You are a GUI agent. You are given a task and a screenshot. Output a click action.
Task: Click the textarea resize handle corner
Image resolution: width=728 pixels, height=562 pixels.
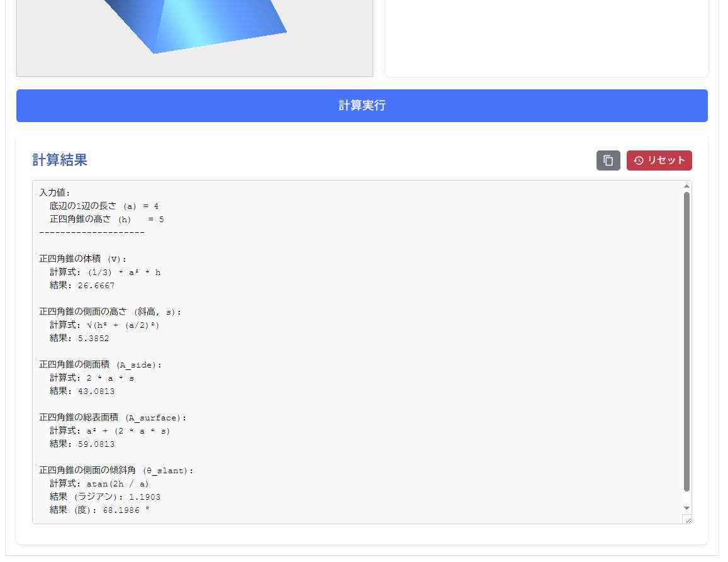(x=687, y=520)
